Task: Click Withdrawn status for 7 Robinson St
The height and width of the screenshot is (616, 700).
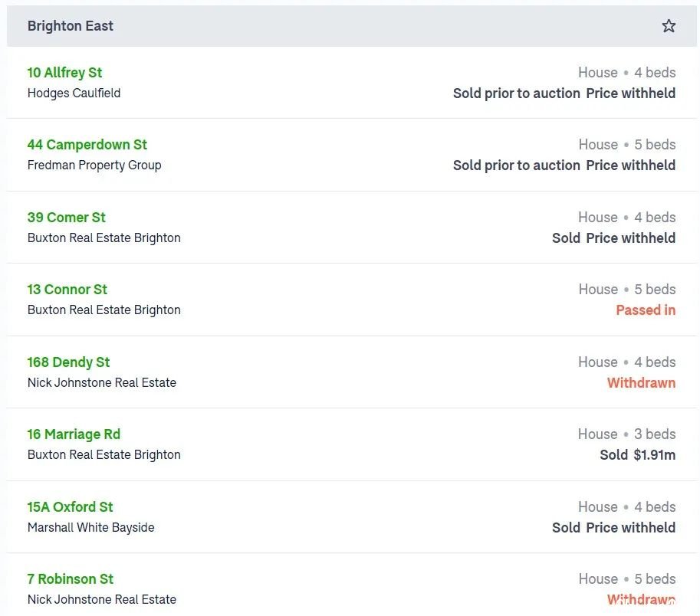Action: (x=641, y=599)
